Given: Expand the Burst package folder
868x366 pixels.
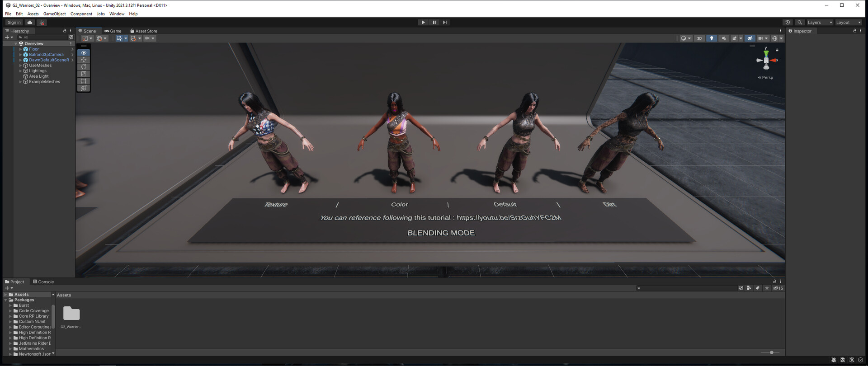Looking at the screenshot, I should (10, 305).
